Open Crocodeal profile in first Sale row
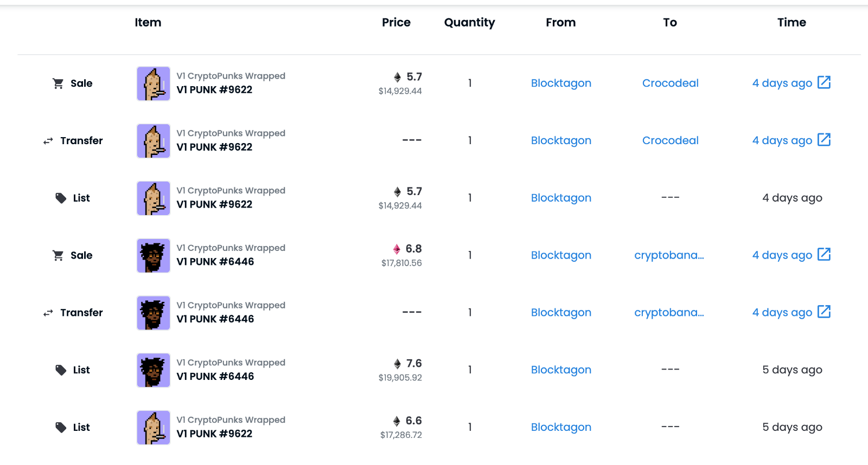This screenshot has width=868, height=465. [670, 83]
